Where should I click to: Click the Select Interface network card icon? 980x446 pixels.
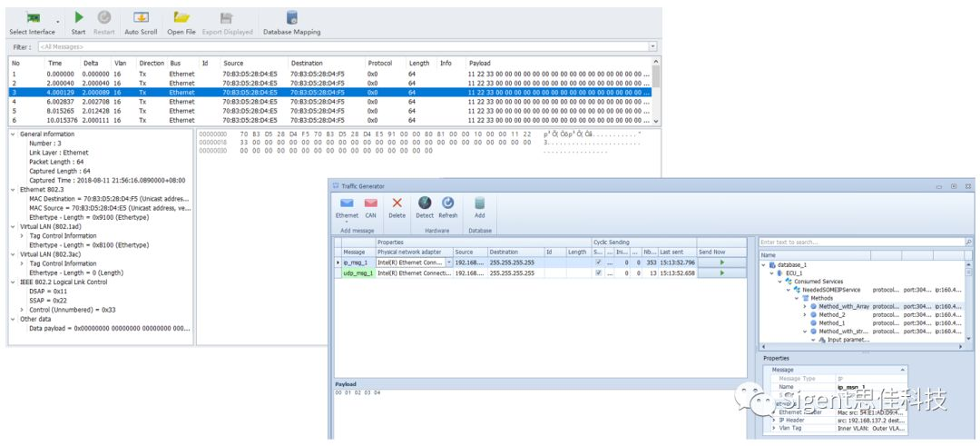(33, 17)
